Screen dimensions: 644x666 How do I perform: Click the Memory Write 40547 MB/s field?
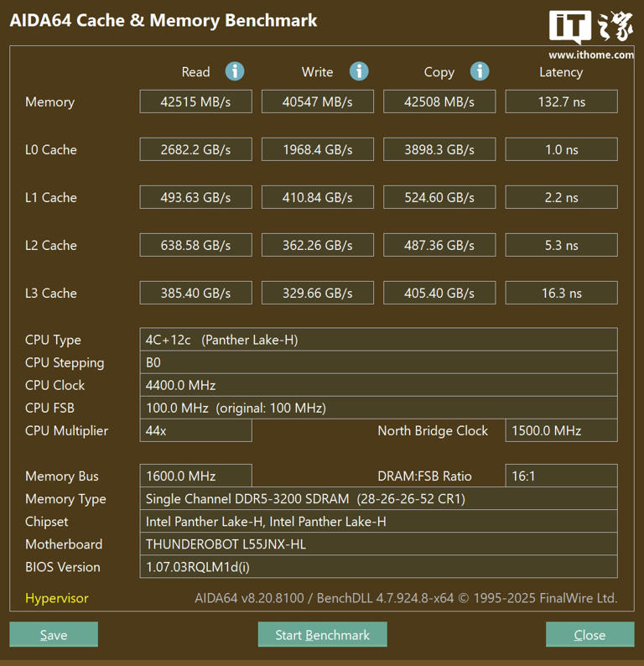tap(317, 101)
